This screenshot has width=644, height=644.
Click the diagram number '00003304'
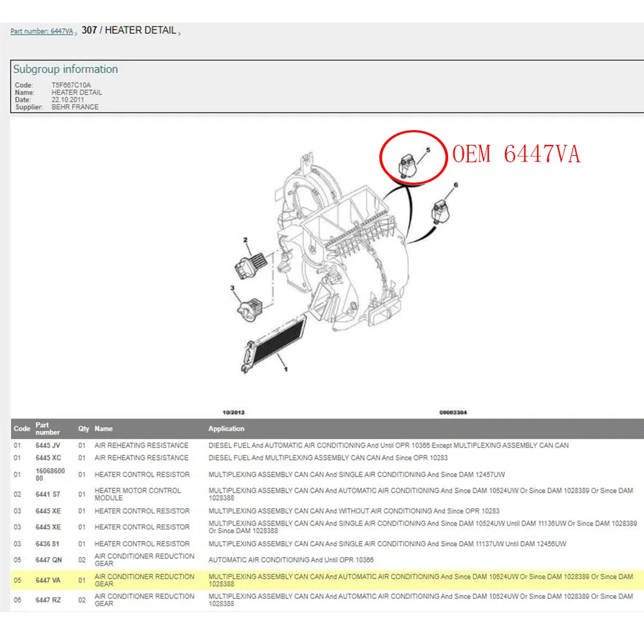coord(453,412)
